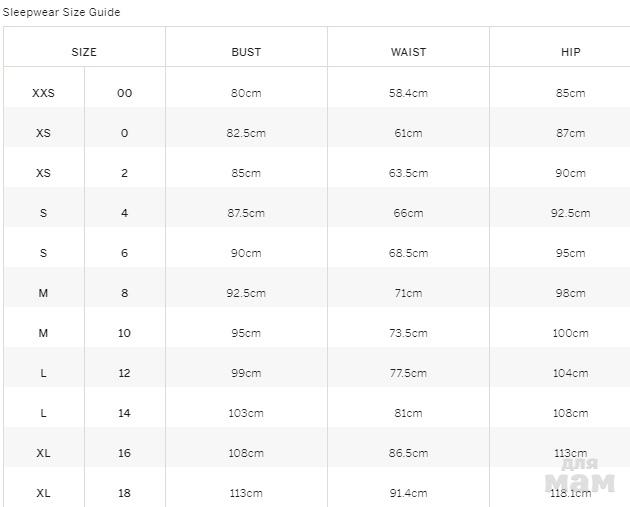Image resolution: width=630 pixels, height=507 pixels.
Task: Select the XXS size label
Action: pos(43,93)
